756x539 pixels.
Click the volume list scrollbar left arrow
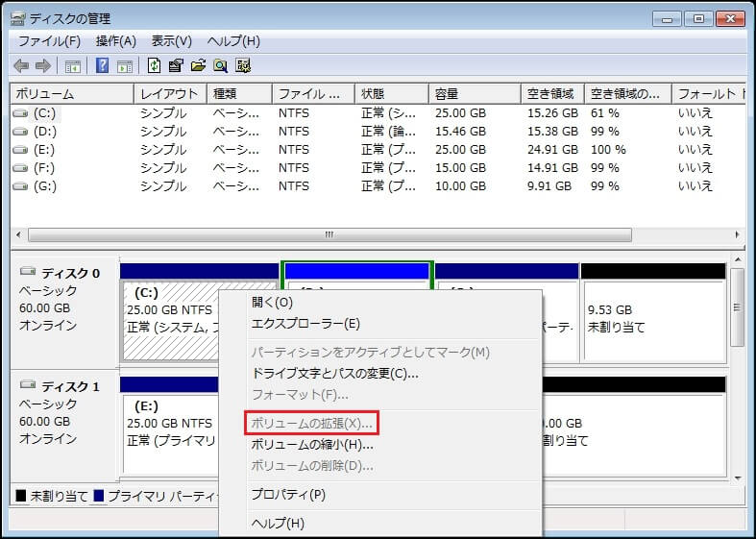[x=18, y=235]
